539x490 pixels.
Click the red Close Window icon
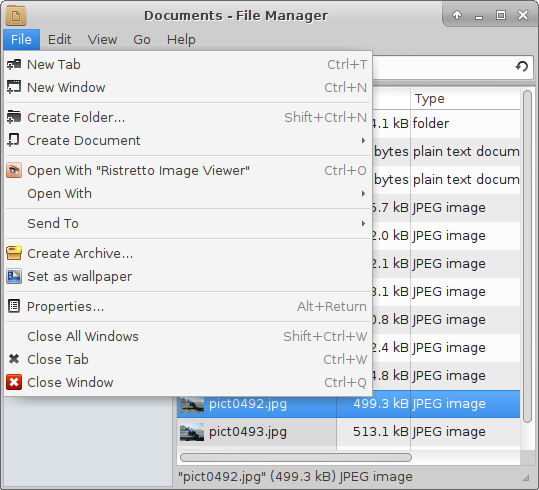coord(14,382)
